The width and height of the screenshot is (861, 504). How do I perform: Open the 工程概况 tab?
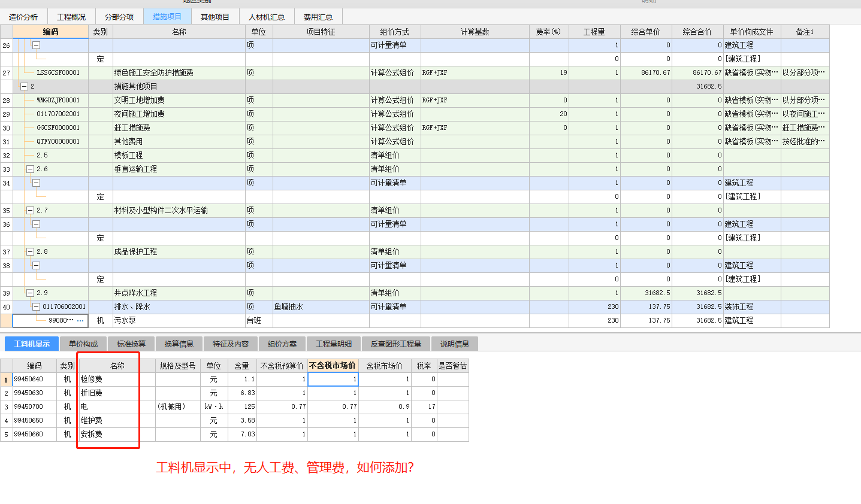point(71,17)
